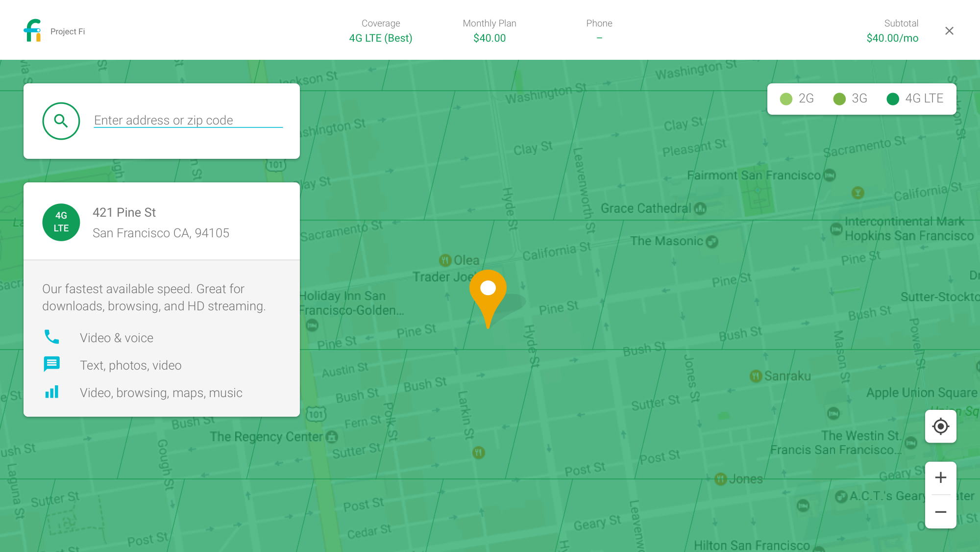Click the 2G legend color dot

point(786,99)
